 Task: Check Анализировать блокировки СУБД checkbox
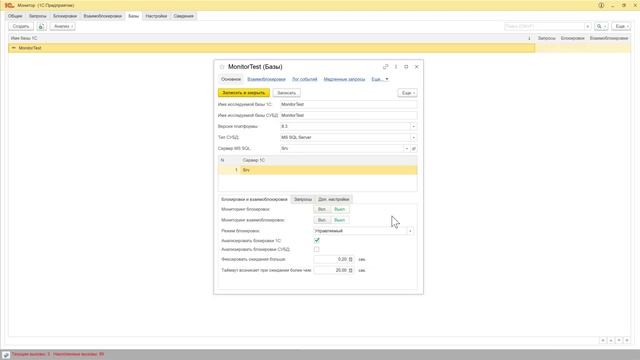(317, 249)
